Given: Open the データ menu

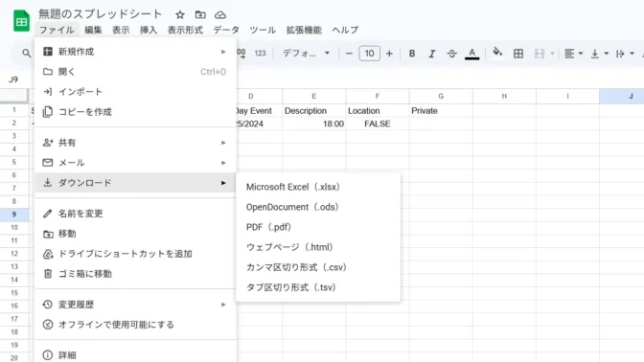Looking at the screenshot, I should pos(226,30).
